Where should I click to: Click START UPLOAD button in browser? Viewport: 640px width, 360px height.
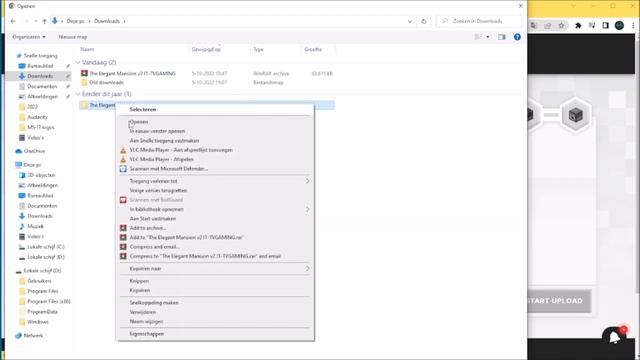point(559,301)
